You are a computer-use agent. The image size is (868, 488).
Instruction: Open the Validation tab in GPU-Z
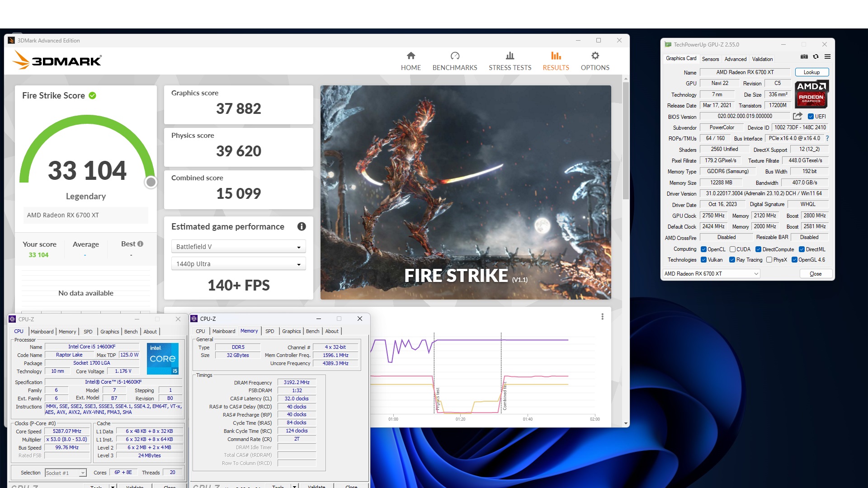[762, 59]
